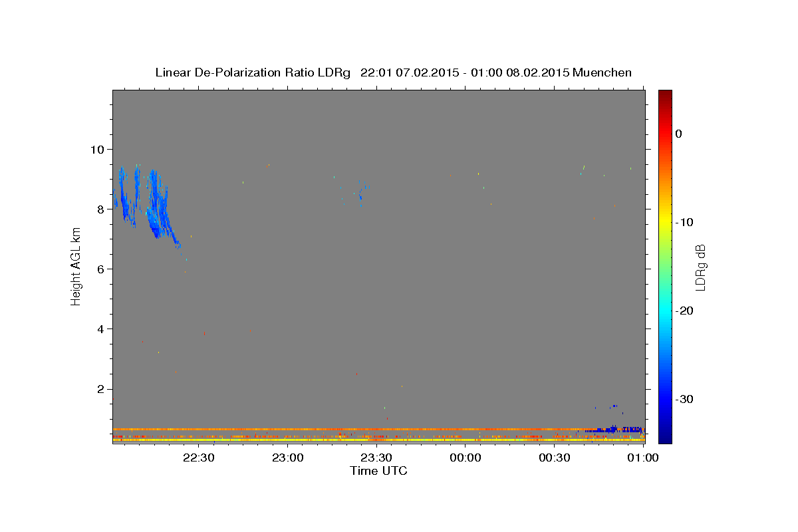Image resolution: width=798 pixels, height=532 pixels.
Task: Click the 'Height AGL km' y-axis label
Action: 76,266
